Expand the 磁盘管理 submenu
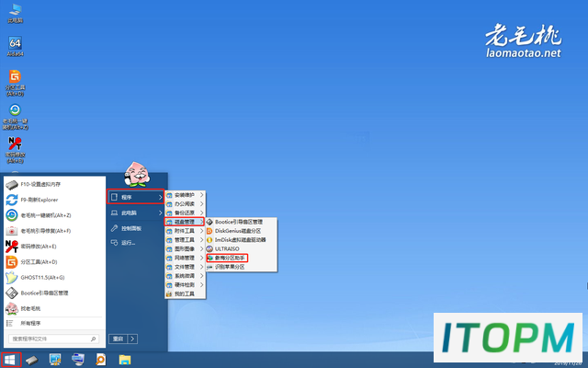Screen dimensions: 588x368 click(186, 222)
